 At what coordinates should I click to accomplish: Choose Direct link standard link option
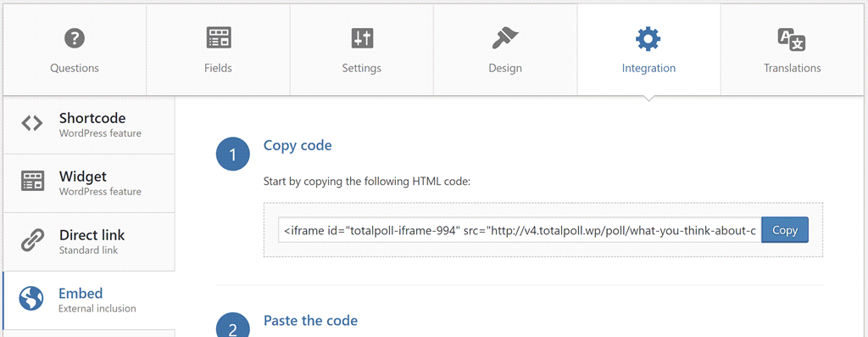[89, 242]
